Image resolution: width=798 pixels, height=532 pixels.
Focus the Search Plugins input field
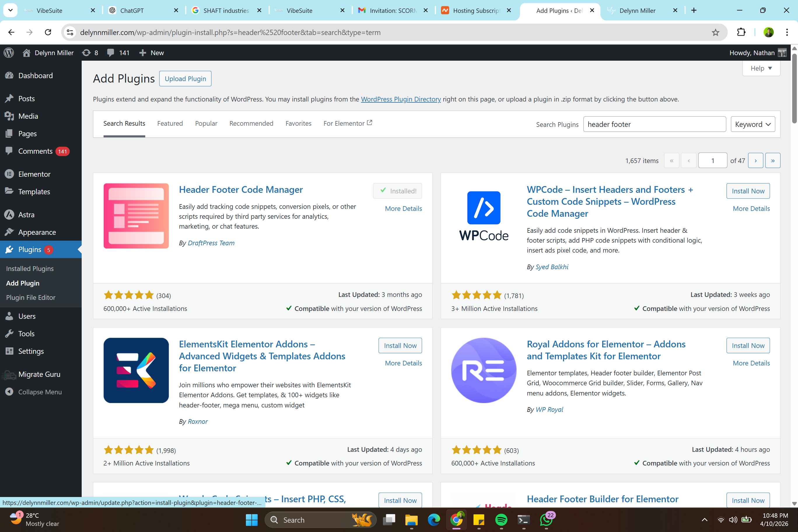654,124
